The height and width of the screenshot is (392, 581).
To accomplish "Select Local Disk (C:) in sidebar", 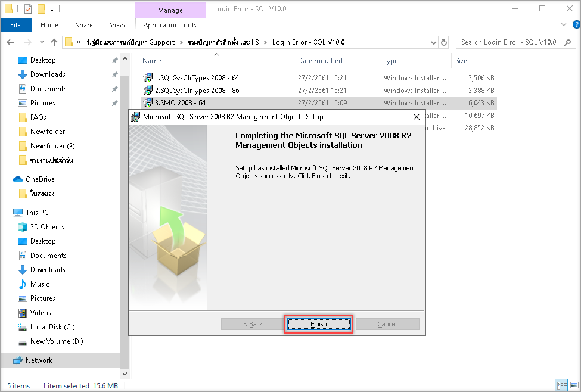I will pyautogui.click(x=52, y=327).
